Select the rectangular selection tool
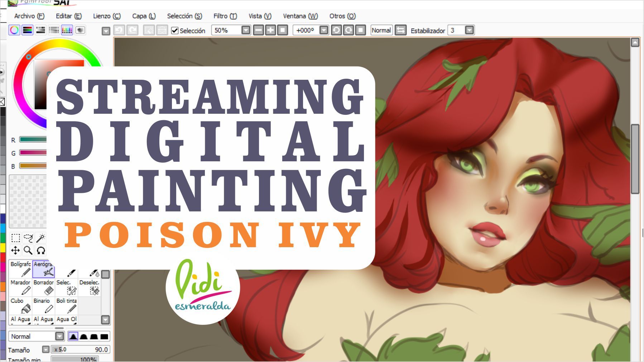Image resolution: width=644 pixels, height=362 pixels. pos(15,238)
